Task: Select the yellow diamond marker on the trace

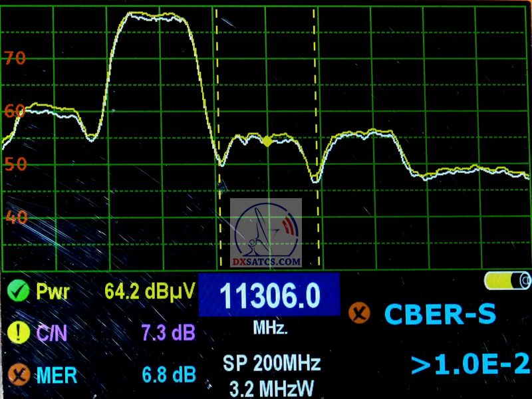Action: tap(267, 141)
